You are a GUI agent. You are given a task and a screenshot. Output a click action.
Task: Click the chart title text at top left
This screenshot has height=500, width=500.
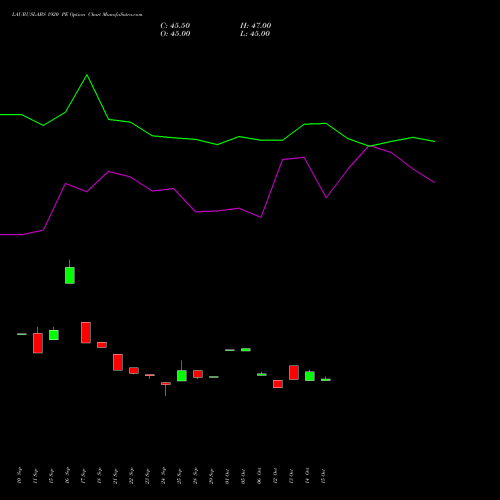click(77, 15)
